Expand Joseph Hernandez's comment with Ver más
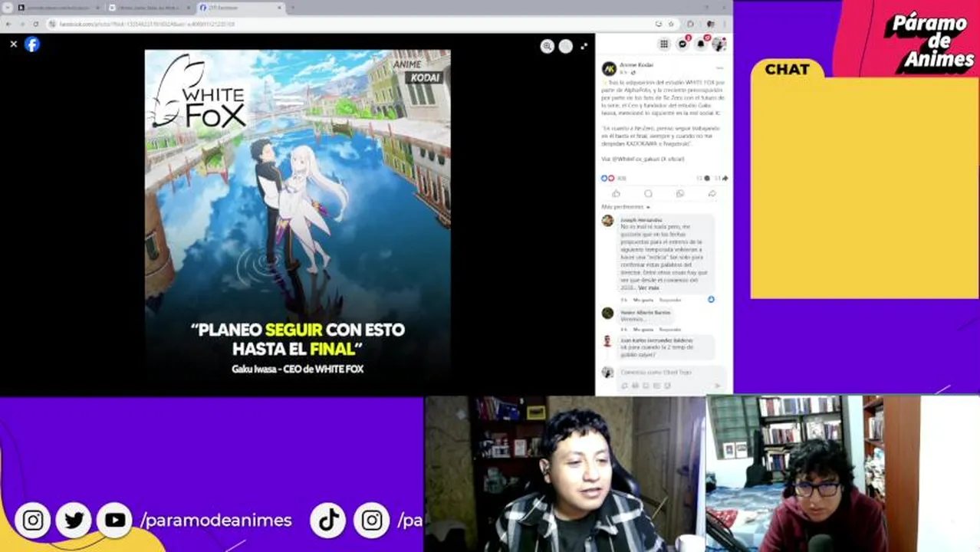Viewport: 980px width, 552px height. [x=649, y=287]
